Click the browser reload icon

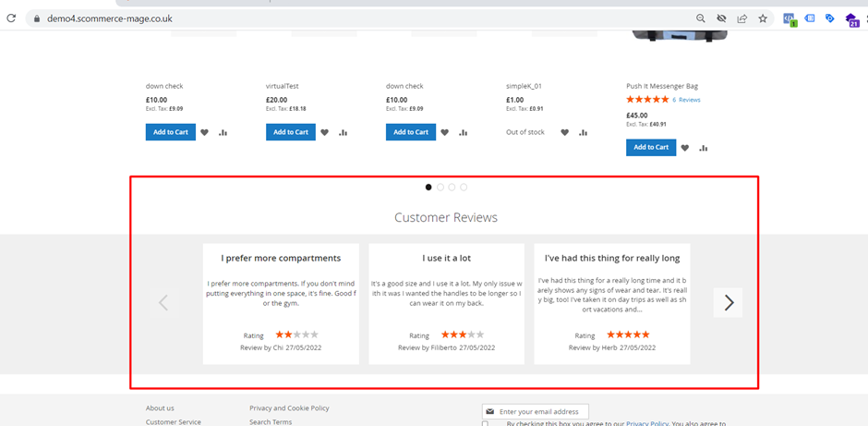click(12, 18)
